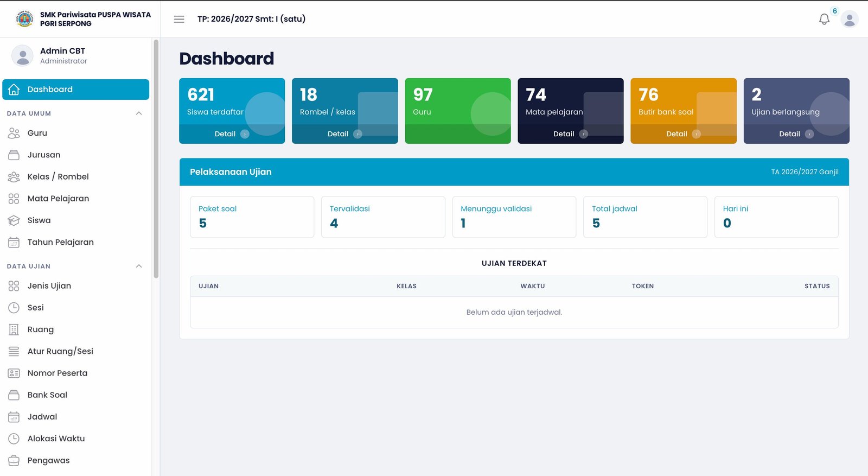Open Detail for Rombel / kelas card
This screenshot has height=476, width=868.
(x=344, y=134)
